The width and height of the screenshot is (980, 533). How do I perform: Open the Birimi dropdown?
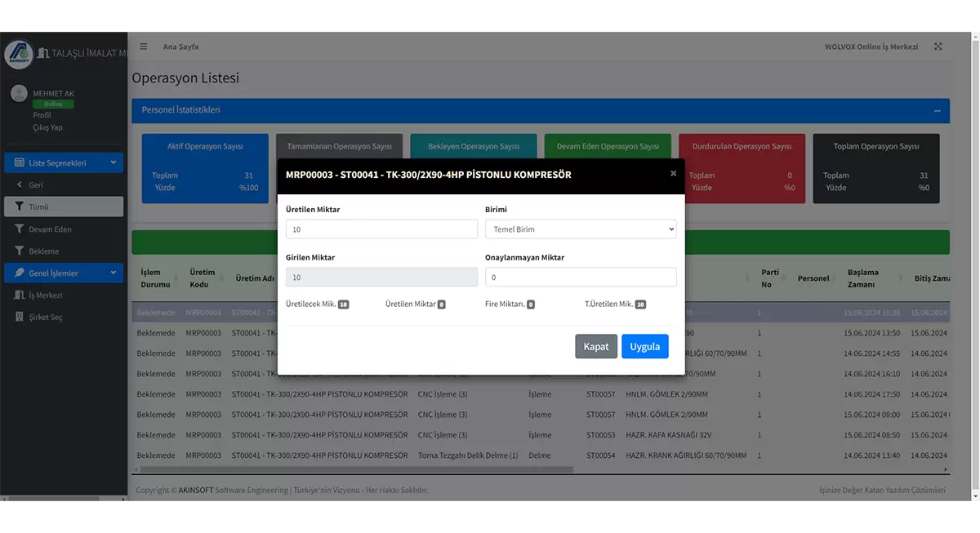click(581, 229)
